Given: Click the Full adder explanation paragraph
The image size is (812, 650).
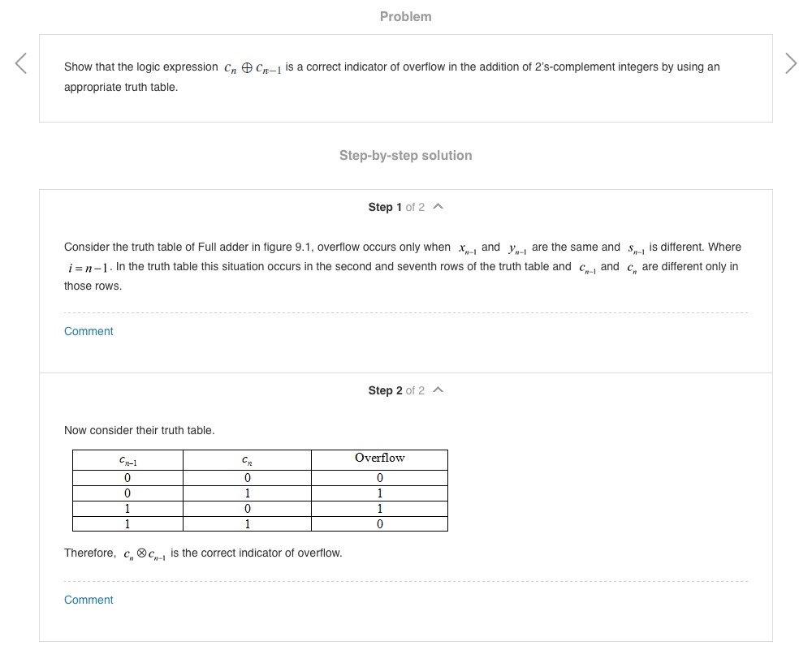Looking at the screenshot, I should (x=402, y=266).
